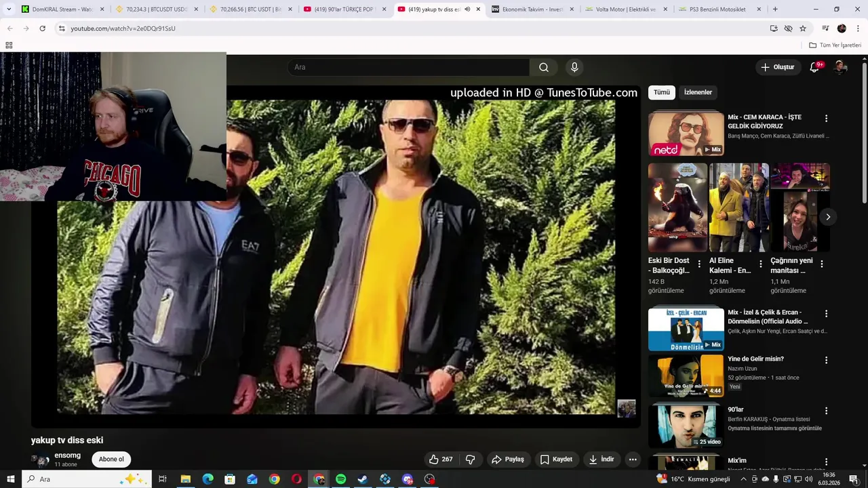Activate voice search microphone icon

click(574, 67)
